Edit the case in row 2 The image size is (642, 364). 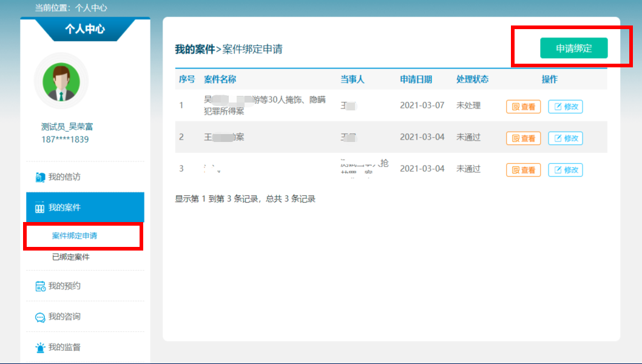pyautogui.click(x=565, y=138)
